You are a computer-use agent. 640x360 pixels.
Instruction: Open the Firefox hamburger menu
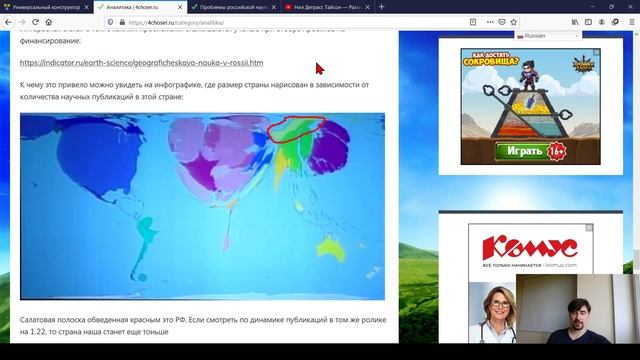[631, 22]
